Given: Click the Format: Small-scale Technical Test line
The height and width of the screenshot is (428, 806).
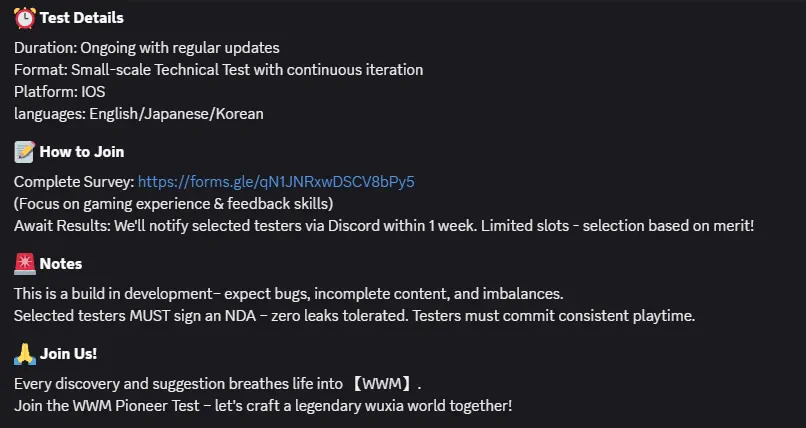Looking at the screenshot, I should (218, 70).
